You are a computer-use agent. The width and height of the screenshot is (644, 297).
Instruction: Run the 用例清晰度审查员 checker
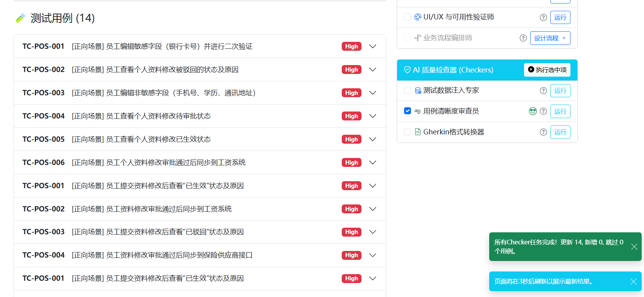point(560,112)
